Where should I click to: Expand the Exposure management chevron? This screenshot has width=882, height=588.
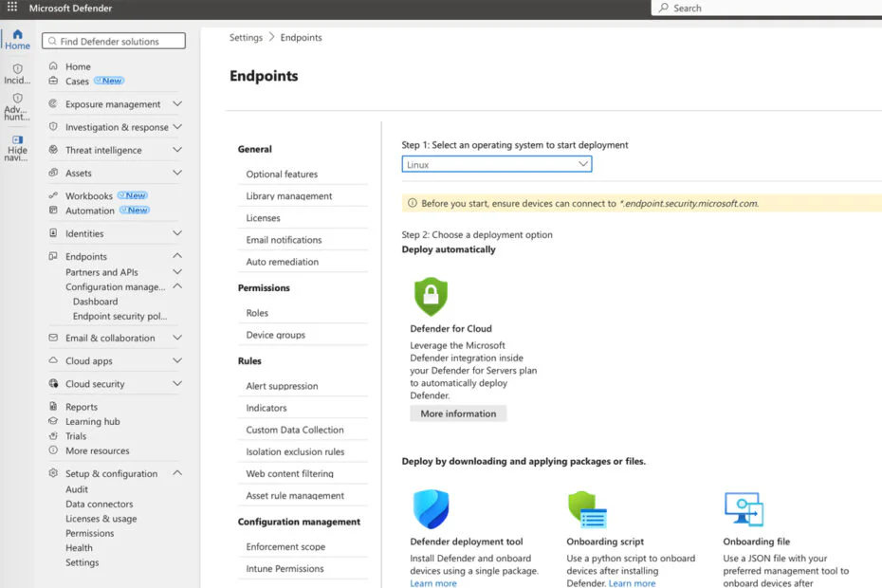[x=177, y=103]
